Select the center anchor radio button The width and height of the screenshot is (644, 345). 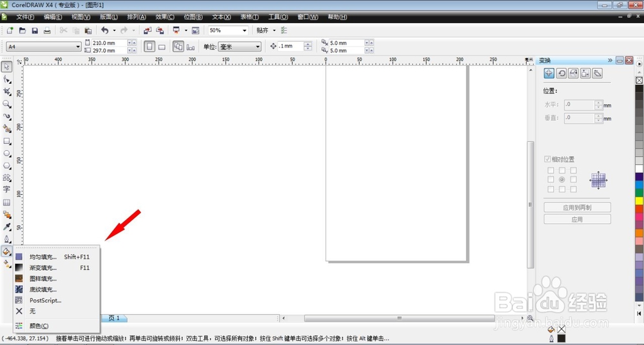click(562, 180)
